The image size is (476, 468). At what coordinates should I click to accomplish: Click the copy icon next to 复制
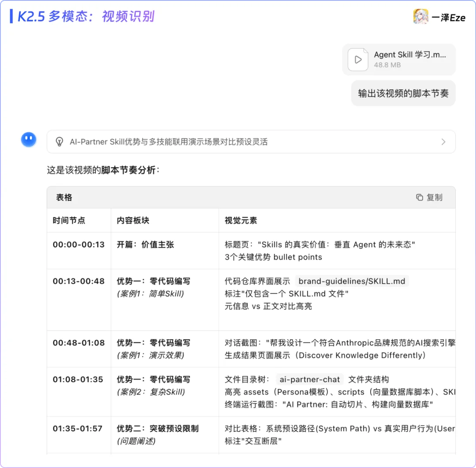coord(419,197)
